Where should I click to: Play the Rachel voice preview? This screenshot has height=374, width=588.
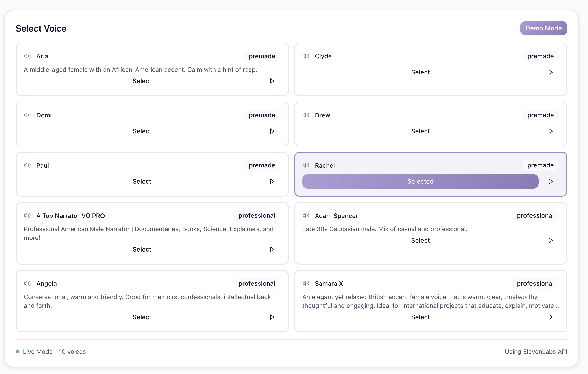coord(550,181)
